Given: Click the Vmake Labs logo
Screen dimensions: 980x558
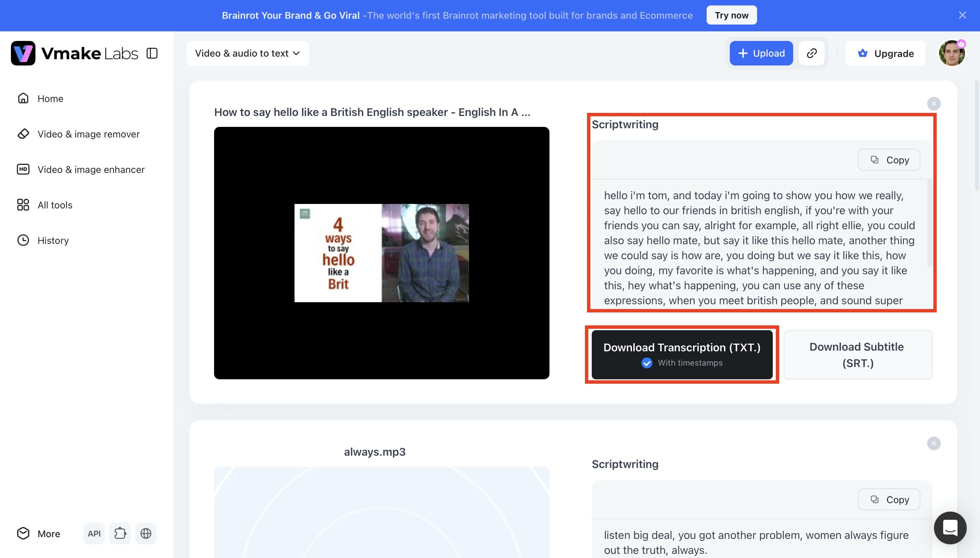Looking at the screenshot, I should (74, 53).
